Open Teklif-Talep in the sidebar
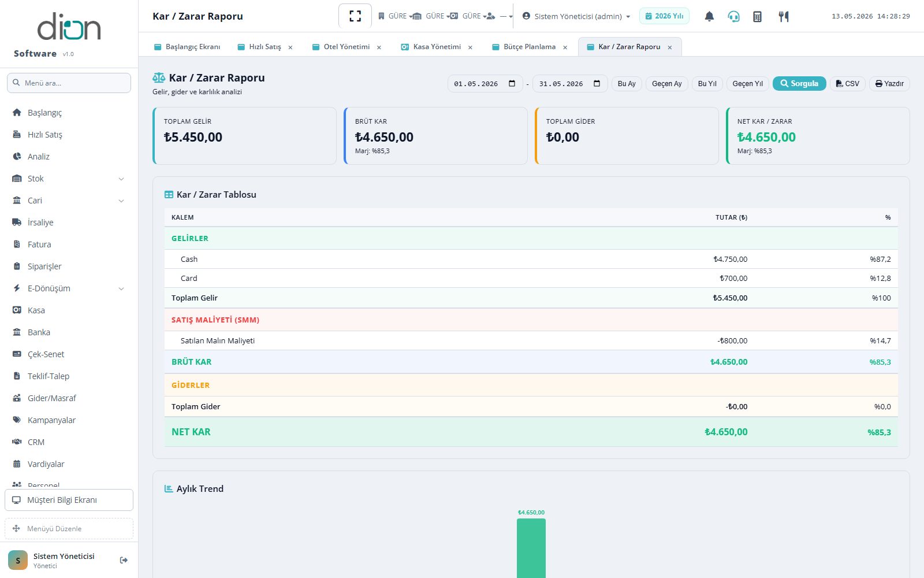Viewport: 924px width, 578px height. [x=69, y=376]
